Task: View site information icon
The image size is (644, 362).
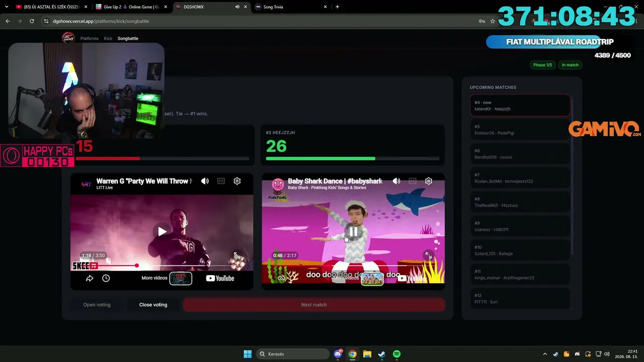Action: tap(46, 21)
